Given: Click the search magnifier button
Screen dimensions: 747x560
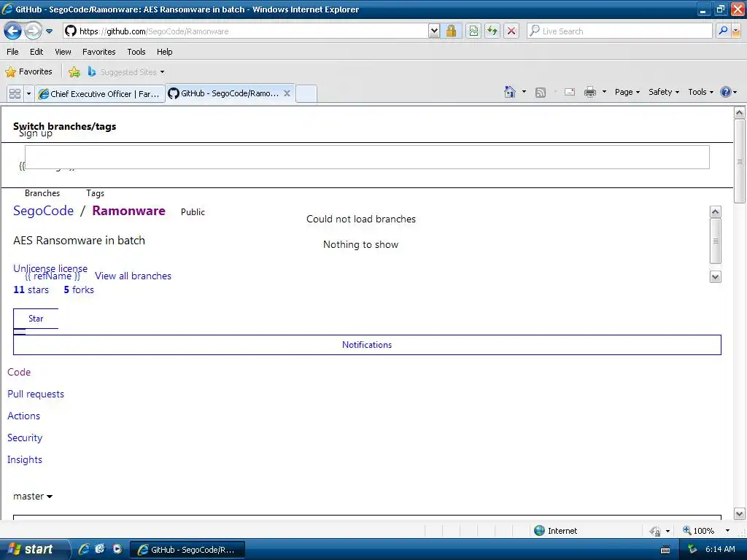Looking at the screenshot, I should [x=723, y=31].
